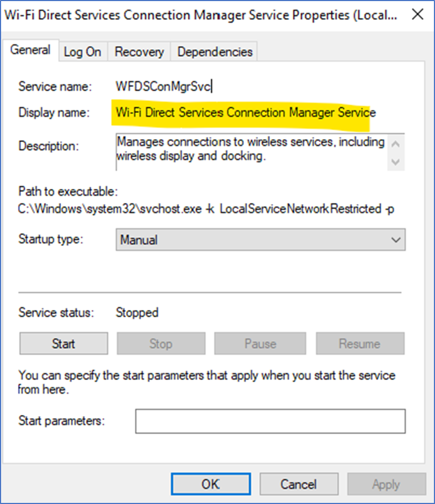The image size is (435, 504).
Task: Click the highlighted display name text
Action: click(x=245, y=113)
